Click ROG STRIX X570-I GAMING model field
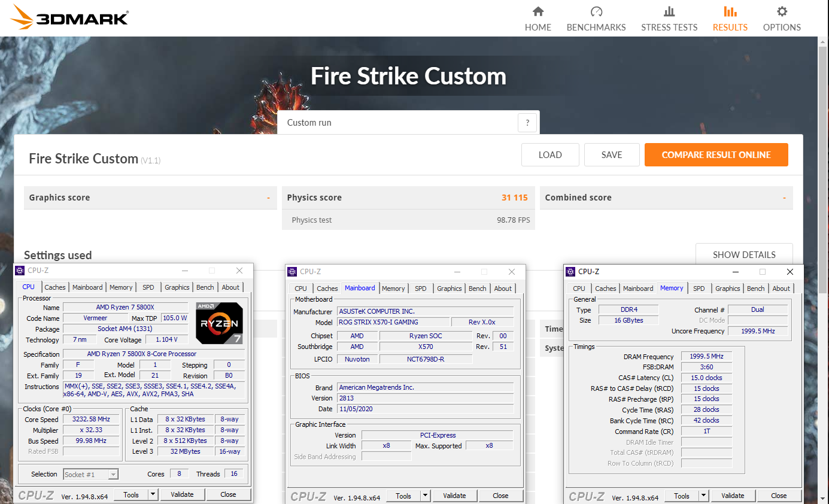This screenshot has height=504, width=829. [393, 322]
